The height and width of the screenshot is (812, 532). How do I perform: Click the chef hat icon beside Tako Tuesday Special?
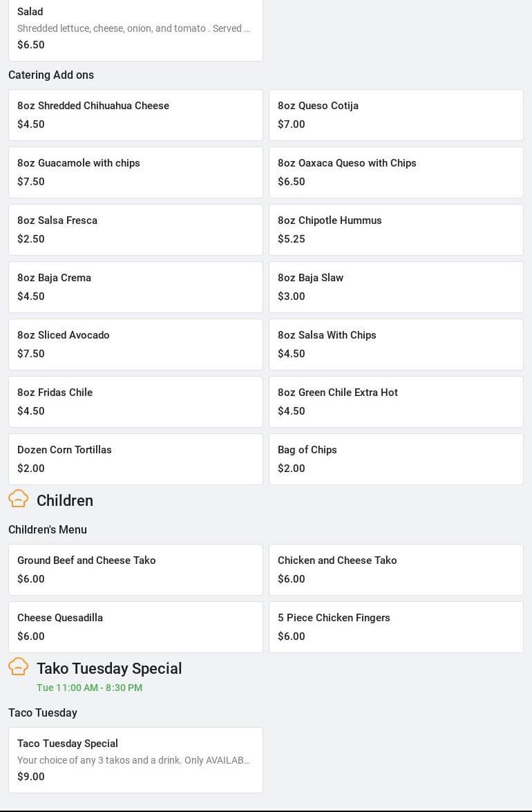(x=19, y=666)
